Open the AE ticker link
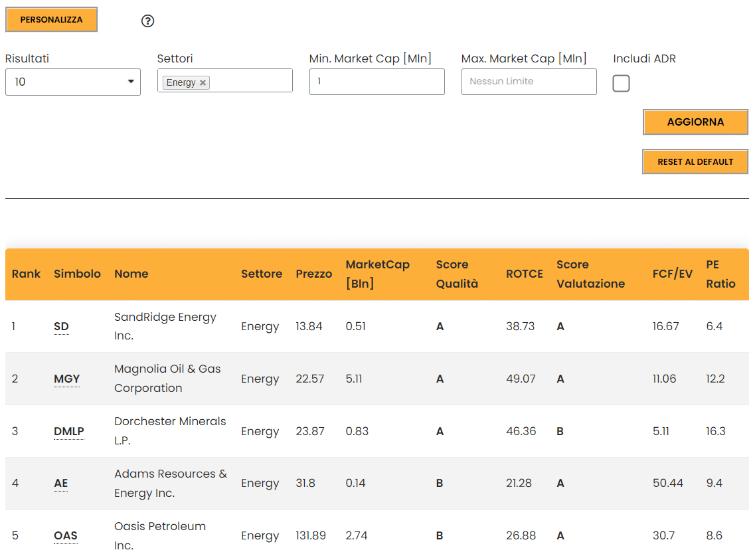The width and height of the screenshot is (753, 560). point(60,483)
